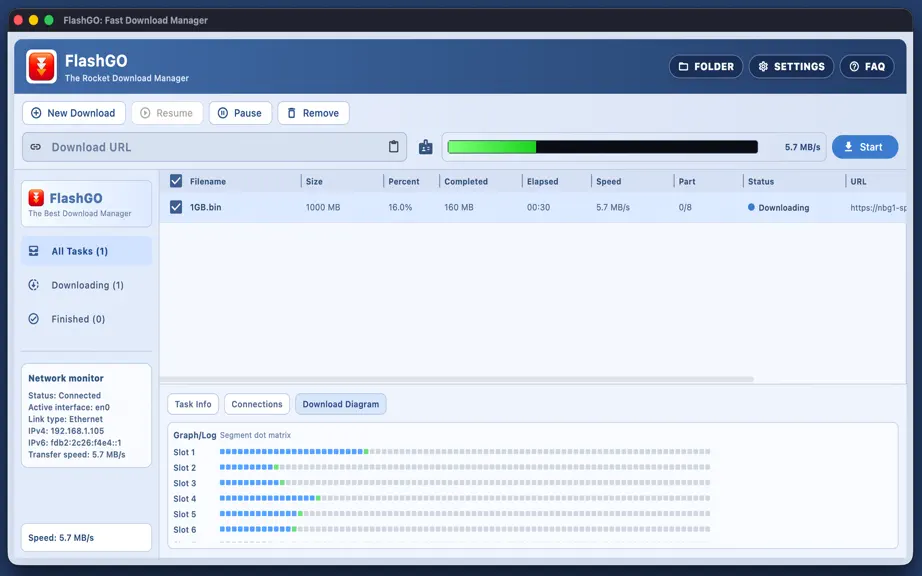922x576 pixels.
Task: Click the Resume button
Action: (x=167, y=113)
